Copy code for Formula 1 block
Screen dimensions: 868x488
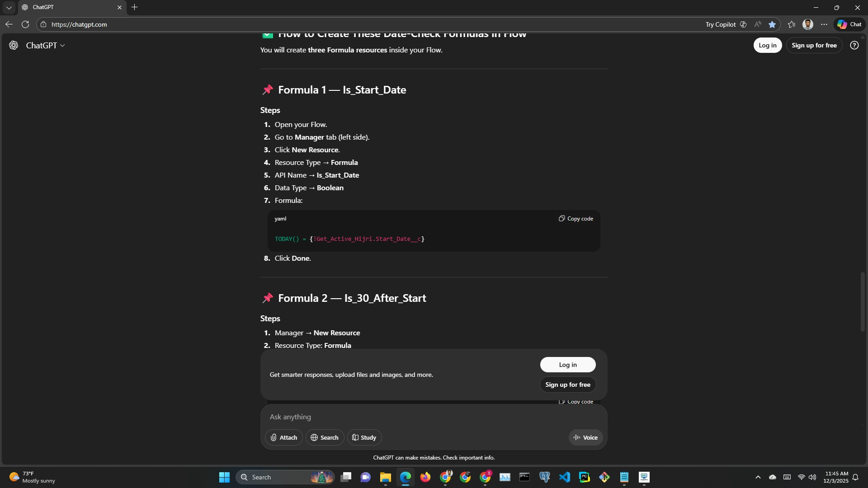coord(576,218)
